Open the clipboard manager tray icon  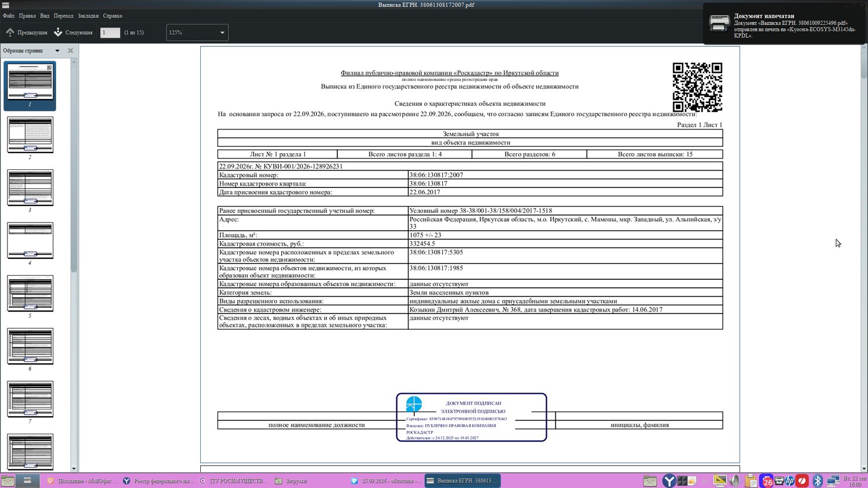coord(751,480)
